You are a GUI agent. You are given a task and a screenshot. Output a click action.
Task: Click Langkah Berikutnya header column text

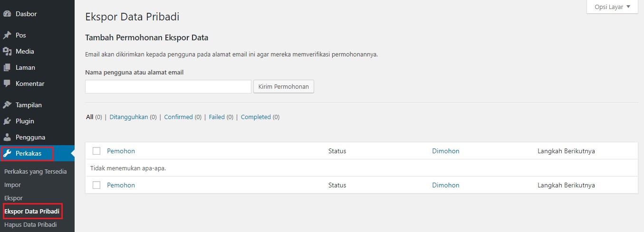tap(566, 151)
